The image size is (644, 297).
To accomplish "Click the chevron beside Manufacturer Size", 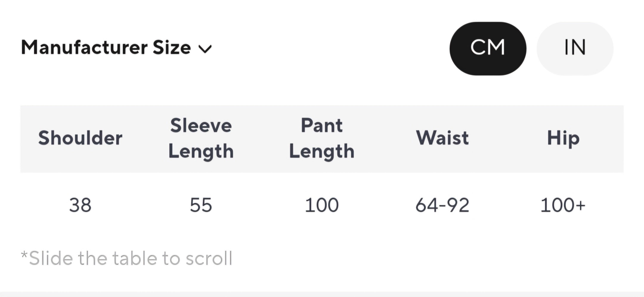I will click(205, 49).
